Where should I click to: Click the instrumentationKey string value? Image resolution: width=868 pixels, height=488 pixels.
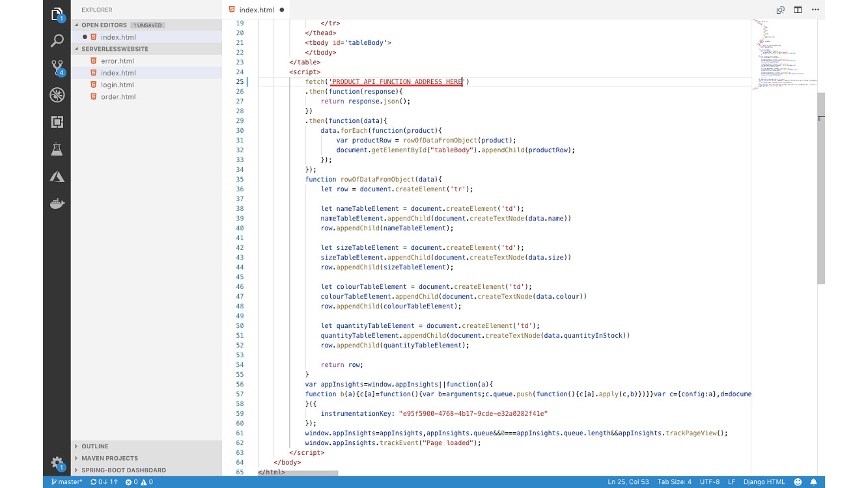(x=475, y=413)
